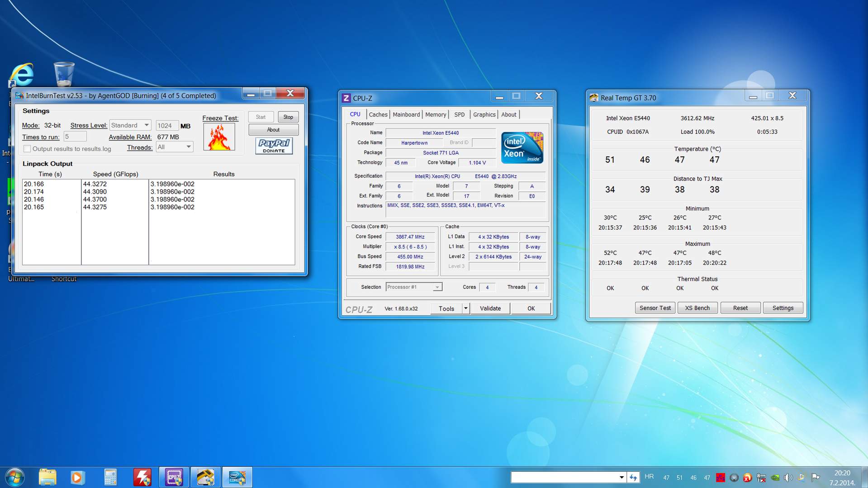
Task: Expand the Stress Level dropdown
Action: (146, 125)
